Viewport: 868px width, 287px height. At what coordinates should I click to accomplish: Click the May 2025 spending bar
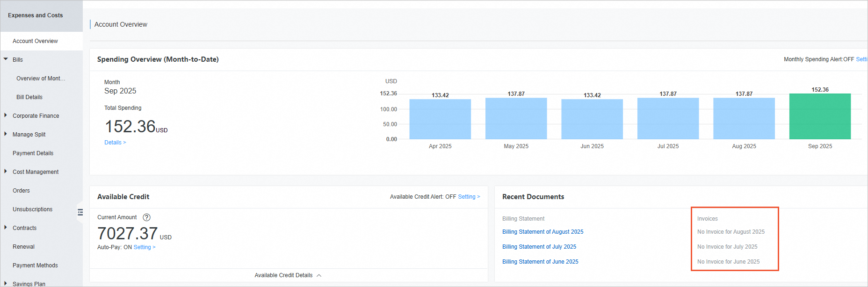(x=516, y=118)
